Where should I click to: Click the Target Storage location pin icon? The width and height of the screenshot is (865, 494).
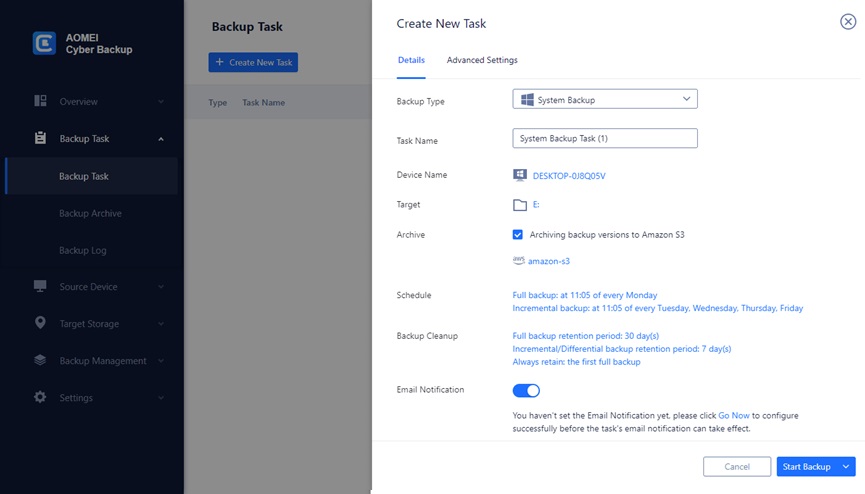(40, 324)
